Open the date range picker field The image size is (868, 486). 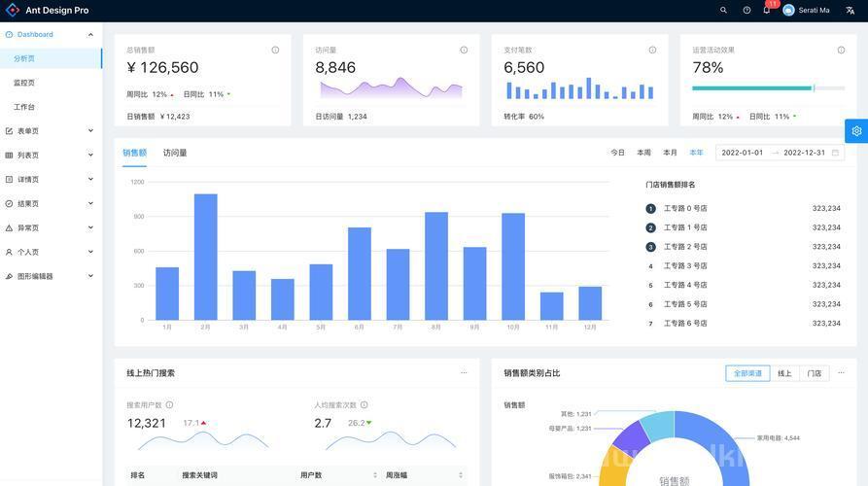click(780, 153)
